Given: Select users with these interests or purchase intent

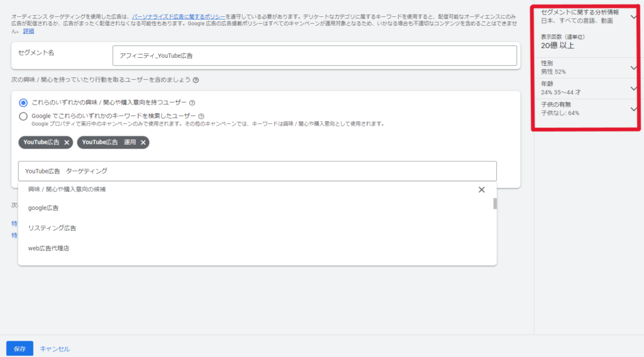Looking at the screenshot, I should (x=23, y=102).
